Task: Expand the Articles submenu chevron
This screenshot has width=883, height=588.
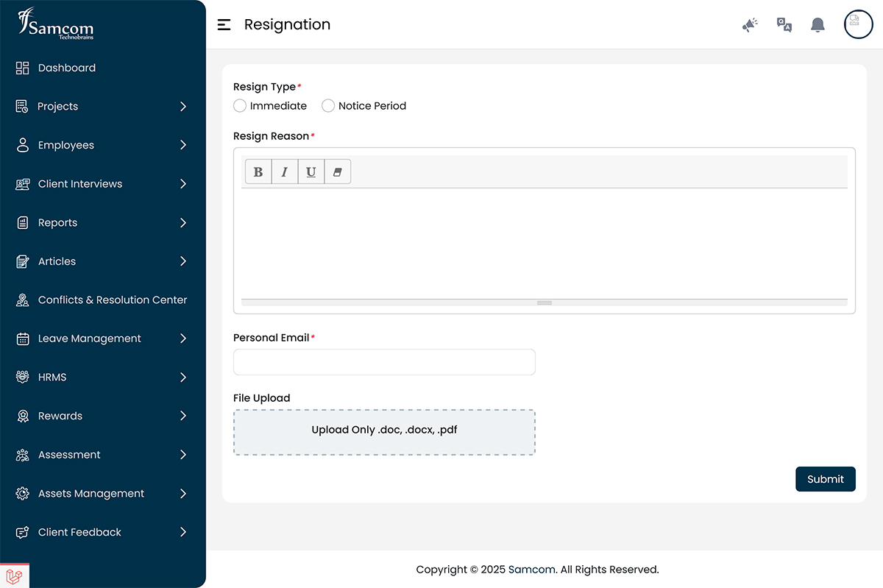Action: pyautogui.click(x=183, y=261)
